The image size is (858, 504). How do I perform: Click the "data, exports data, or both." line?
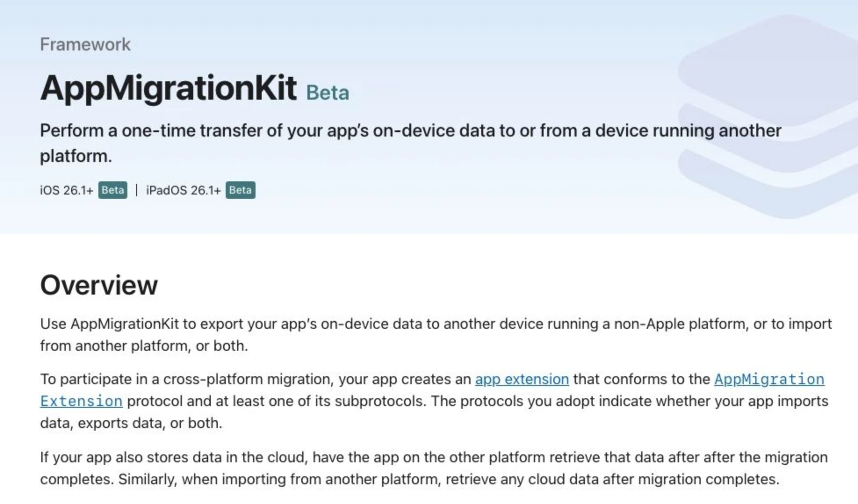coord(131,423)
